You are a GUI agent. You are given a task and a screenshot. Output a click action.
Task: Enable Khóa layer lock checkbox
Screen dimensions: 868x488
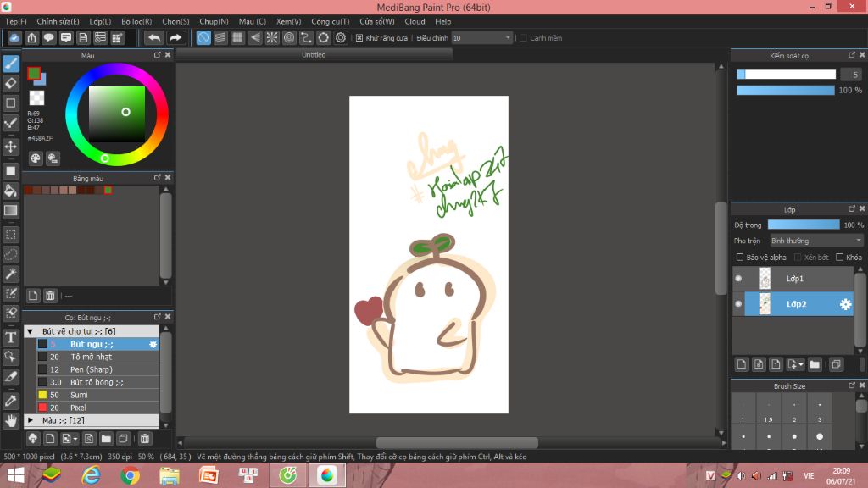[x=840, y=258]
